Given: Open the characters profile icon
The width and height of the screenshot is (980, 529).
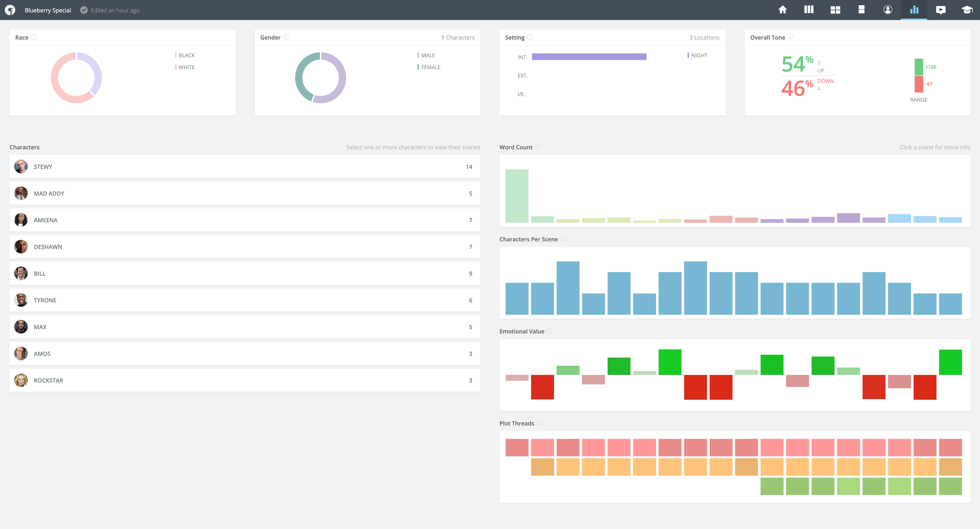Looking at the screenshot, I should [x=887, y=10].
